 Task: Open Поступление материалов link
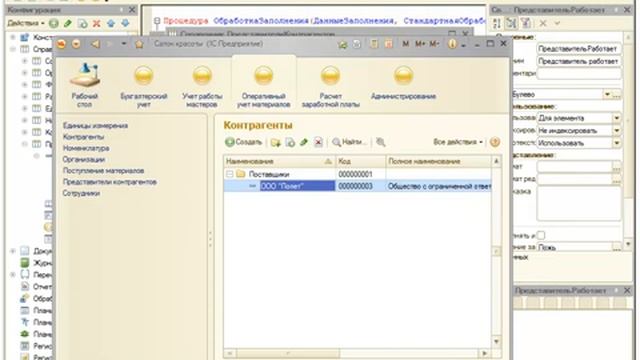pos(103,171)
